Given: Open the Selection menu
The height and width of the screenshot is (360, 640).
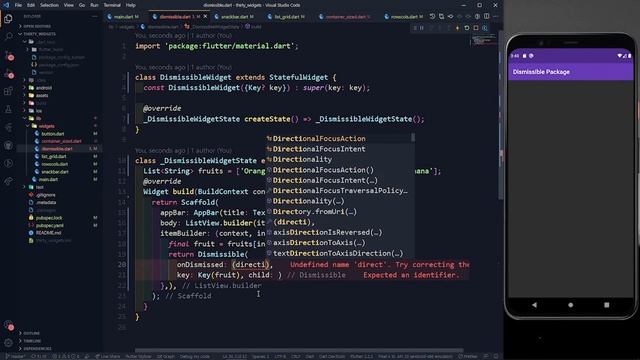Looking at the screenshot, I should click(x=49, y=5).
